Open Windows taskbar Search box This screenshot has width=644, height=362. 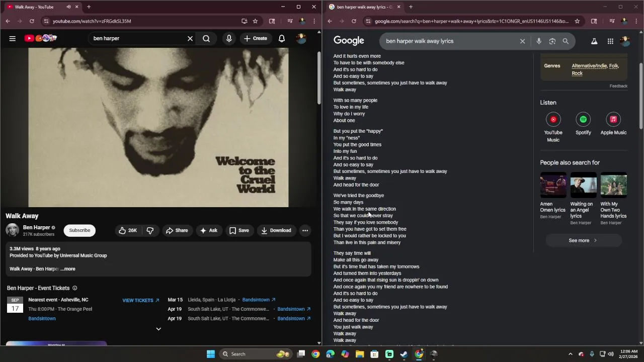click(256, 354)
